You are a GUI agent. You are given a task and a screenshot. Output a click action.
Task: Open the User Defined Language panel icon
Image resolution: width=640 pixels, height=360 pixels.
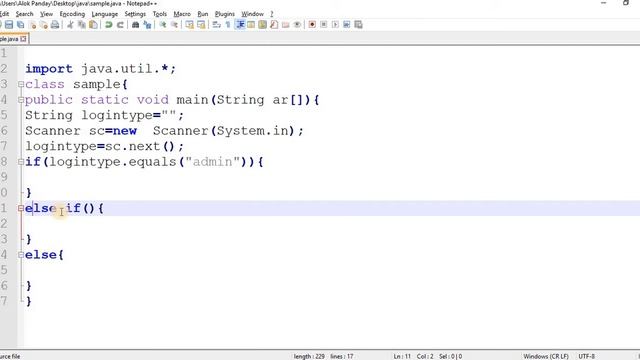pos(251,25)
